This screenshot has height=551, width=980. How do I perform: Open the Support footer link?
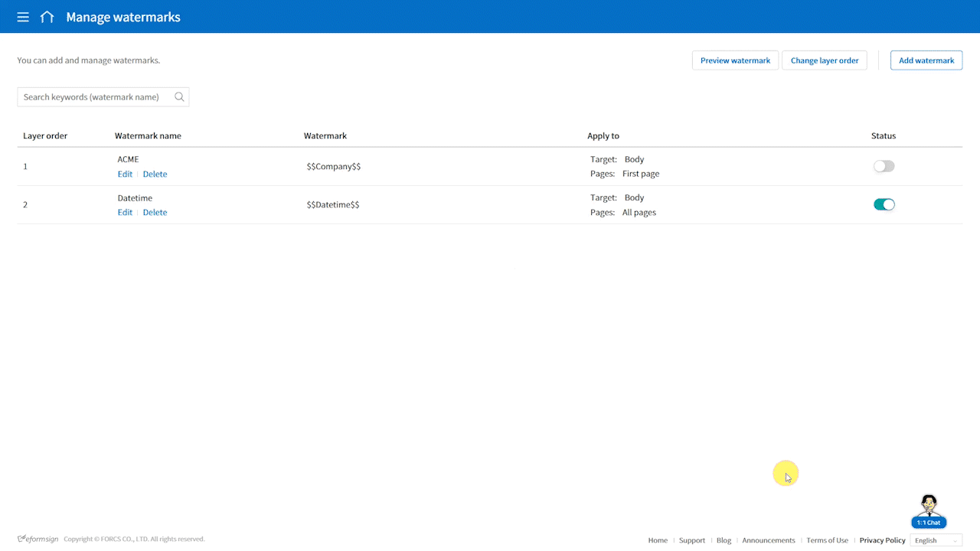click(x=691, y=540)
